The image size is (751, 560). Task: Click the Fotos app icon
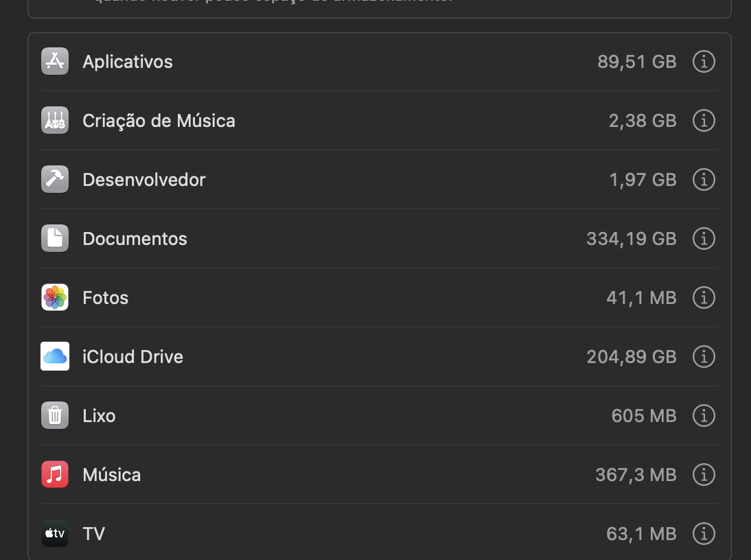pyautogui.click(x=55, y=298)
